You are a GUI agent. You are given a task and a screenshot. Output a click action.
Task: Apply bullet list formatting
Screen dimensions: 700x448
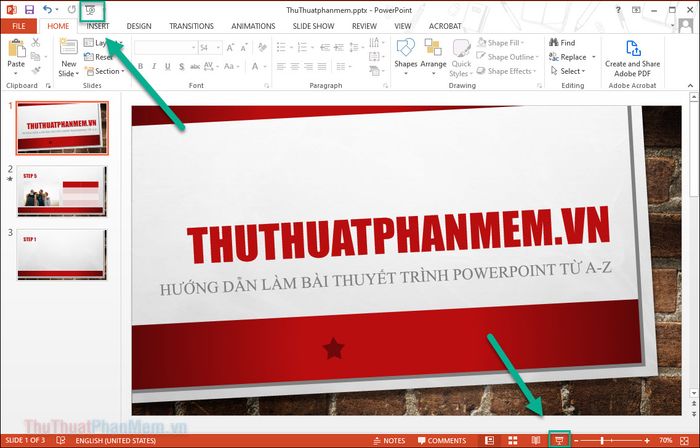point(283,47)
